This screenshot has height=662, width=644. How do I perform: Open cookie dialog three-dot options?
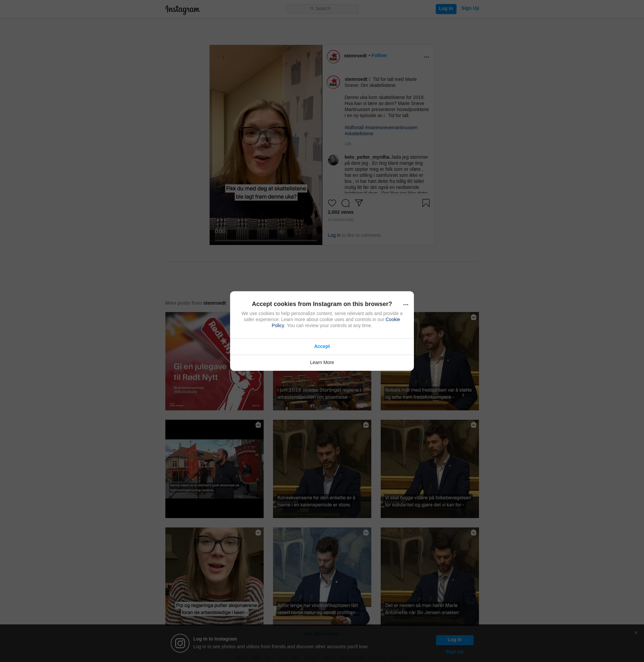(x=406, y=304)
